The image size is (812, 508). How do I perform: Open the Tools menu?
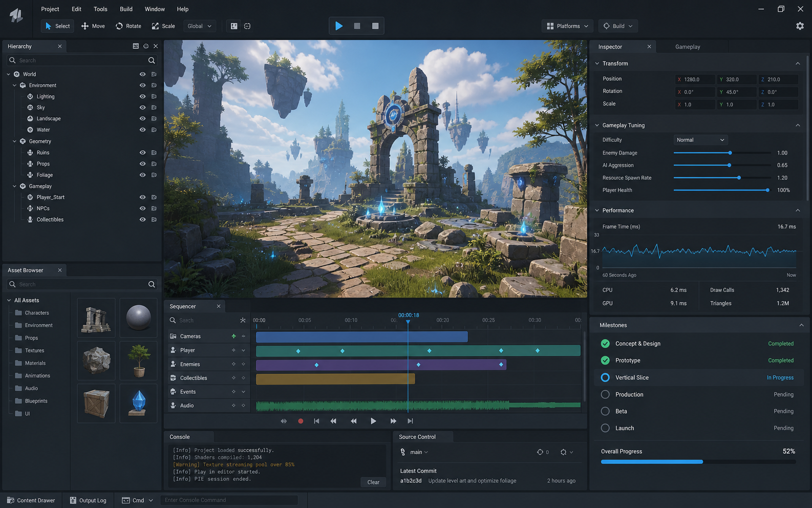click(100, 9)
